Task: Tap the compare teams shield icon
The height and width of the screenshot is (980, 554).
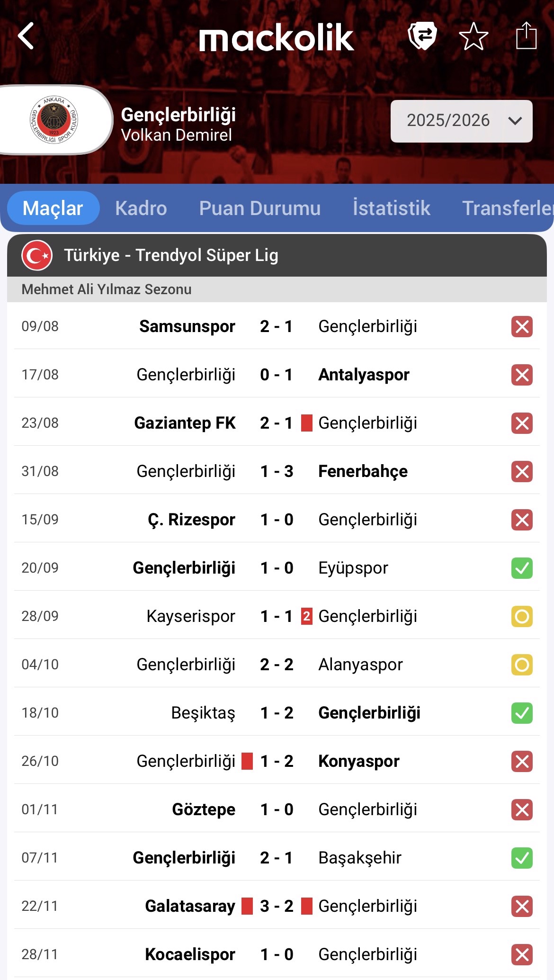Action: (422, 36)
